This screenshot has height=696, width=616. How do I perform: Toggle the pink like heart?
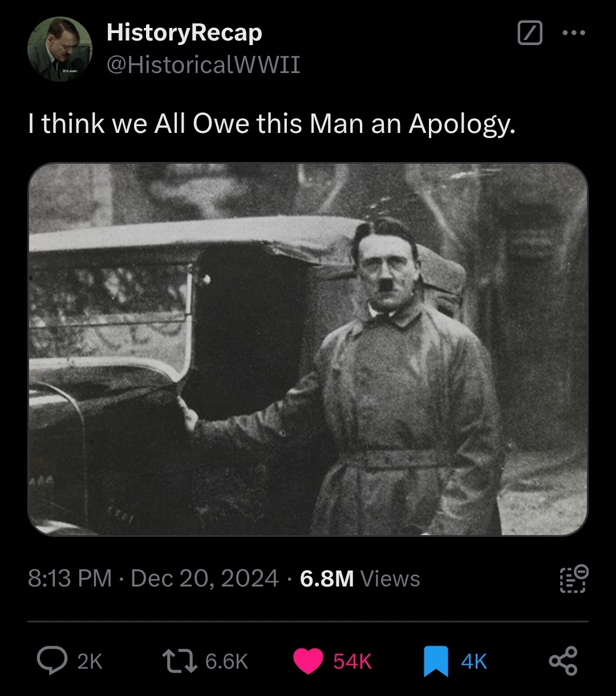(x=308, y=661)
